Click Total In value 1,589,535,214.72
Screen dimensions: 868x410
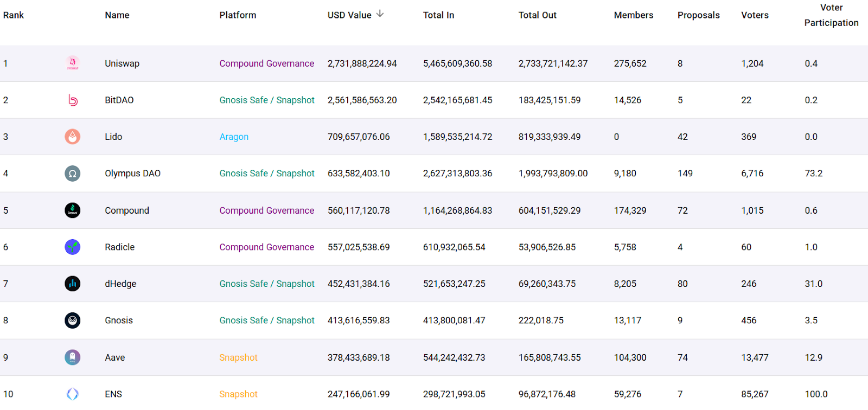pos(457,137)
